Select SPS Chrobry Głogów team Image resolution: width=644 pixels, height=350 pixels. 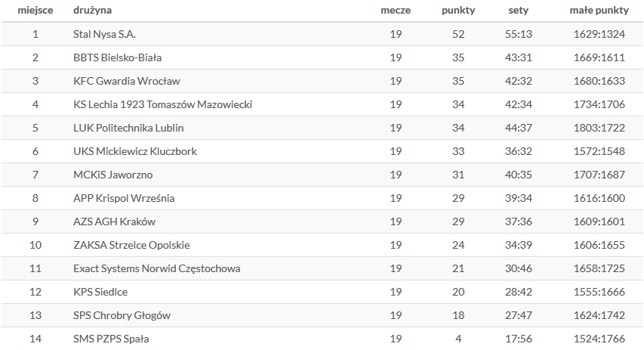pyautogui.click(x=122, y=315)
